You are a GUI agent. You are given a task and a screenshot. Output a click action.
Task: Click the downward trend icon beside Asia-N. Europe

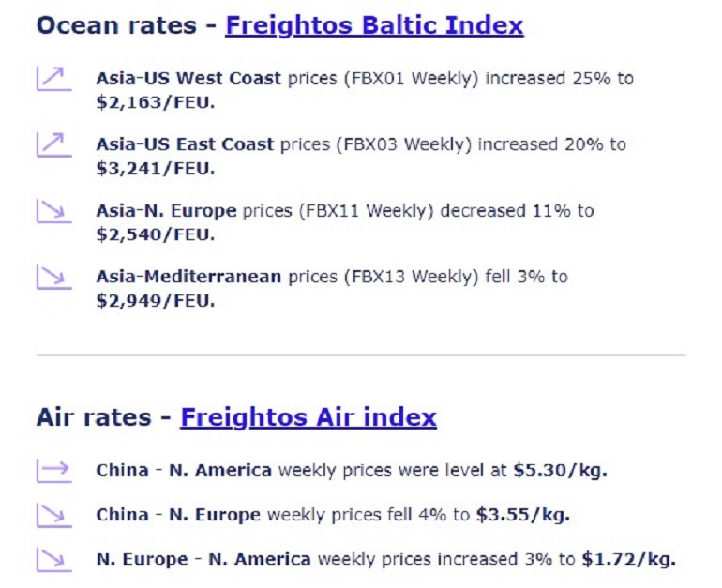(54, 211)
